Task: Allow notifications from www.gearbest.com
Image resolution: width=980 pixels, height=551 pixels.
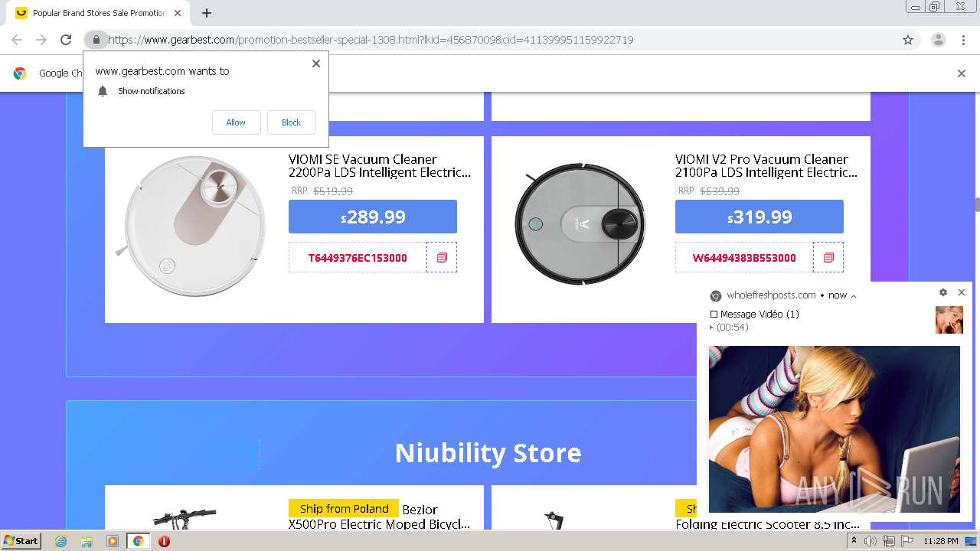Action: tap(236, 122)
